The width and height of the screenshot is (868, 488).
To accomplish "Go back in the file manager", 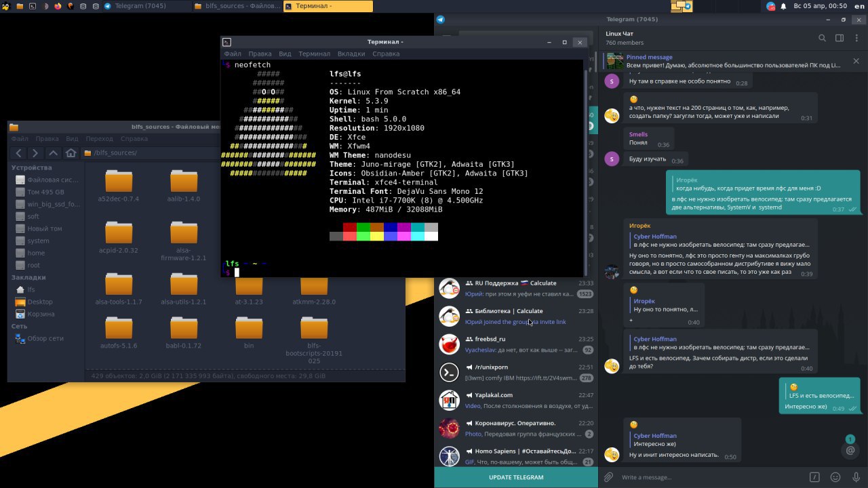I will [19, 153].
